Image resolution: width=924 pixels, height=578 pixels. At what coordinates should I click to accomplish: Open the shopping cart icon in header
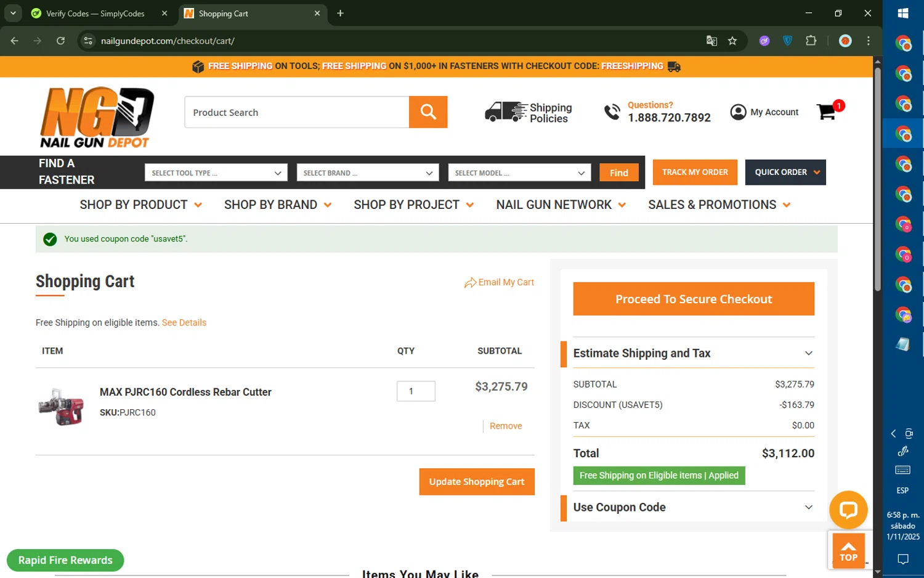[826, 112]
